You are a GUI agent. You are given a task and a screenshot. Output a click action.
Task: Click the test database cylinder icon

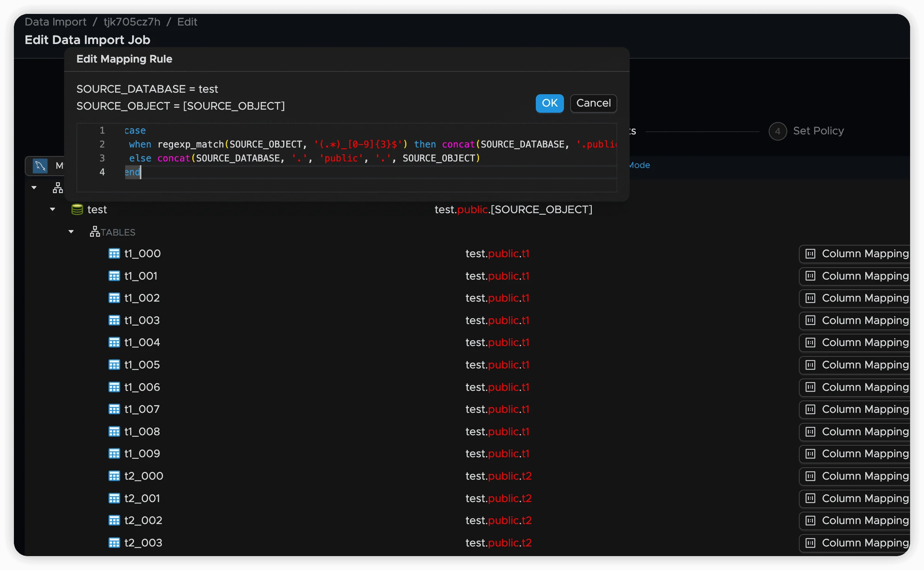77,210
